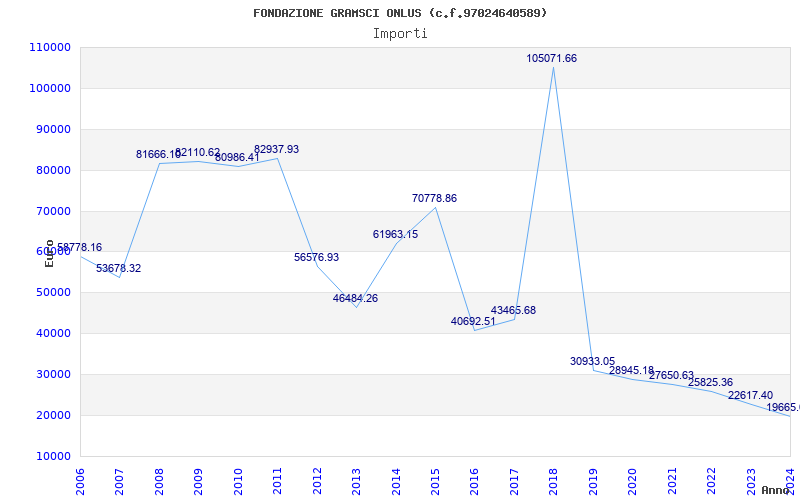The image size is (800, 500).
Task: Select y-axis value 80000
Action: (x=53, y=170)
